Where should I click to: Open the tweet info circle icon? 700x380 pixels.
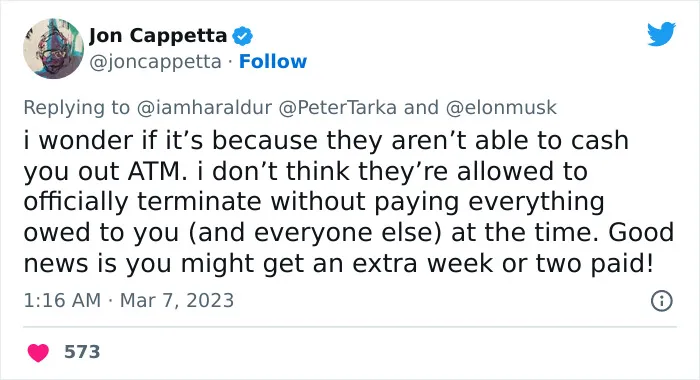coord(661,301)
